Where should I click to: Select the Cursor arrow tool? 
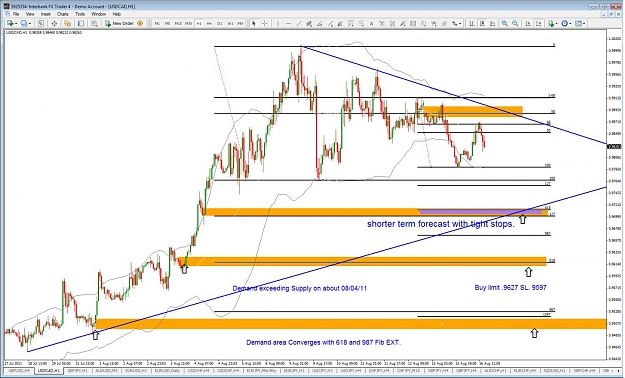(254, 24)
